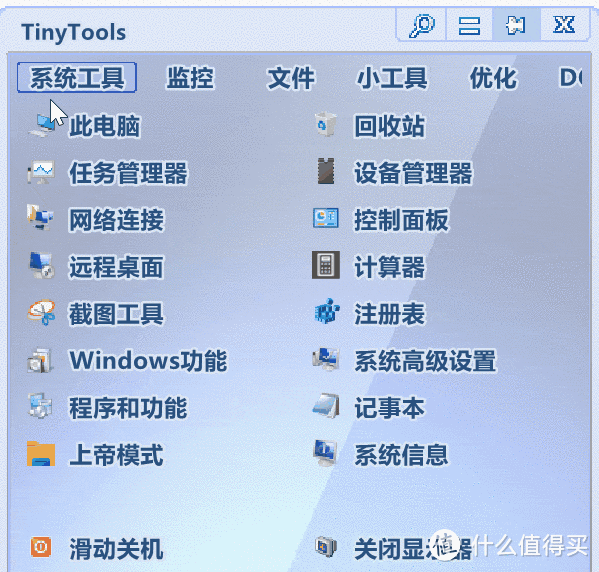599x572 pixels.
Task: Launch 任务管理器
Action: 128,173
